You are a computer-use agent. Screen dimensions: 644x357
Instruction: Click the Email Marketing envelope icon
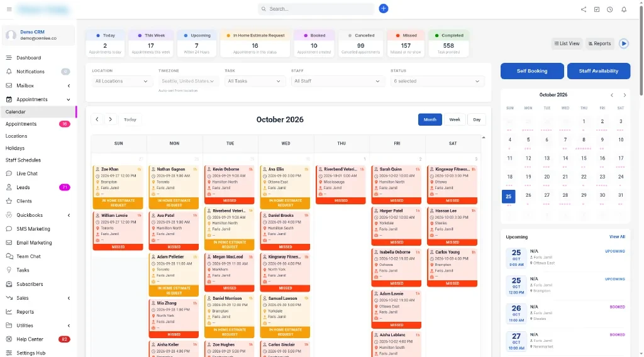[x=9, y=243]
